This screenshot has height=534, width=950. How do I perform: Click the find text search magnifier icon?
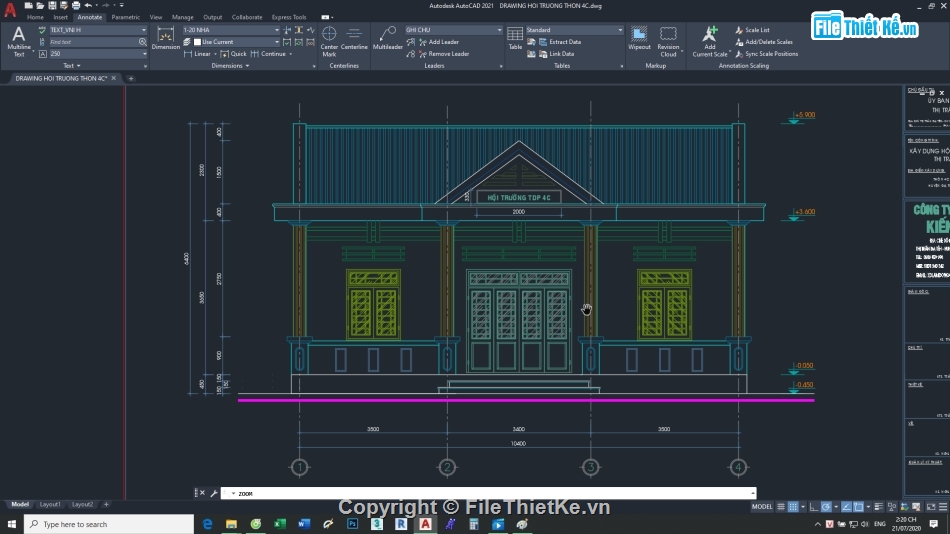coord(142,42)
